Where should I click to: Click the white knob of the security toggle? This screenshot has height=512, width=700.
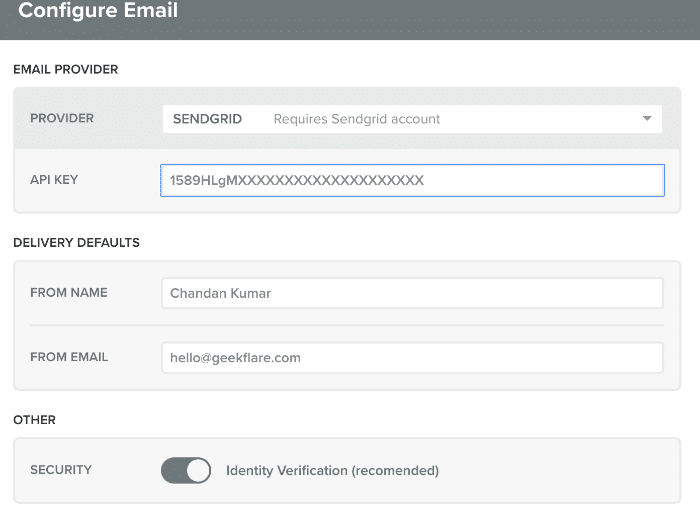point(198,470)
